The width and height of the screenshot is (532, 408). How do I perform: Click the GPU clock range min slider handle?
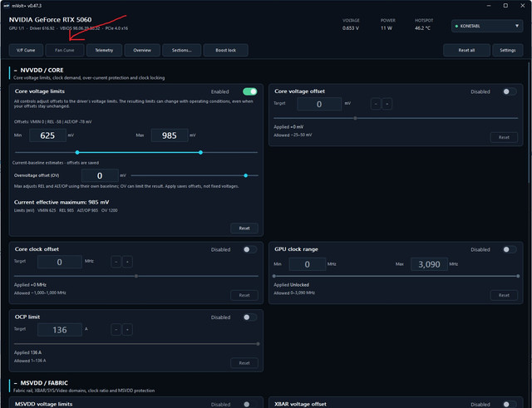pos(274,276)
